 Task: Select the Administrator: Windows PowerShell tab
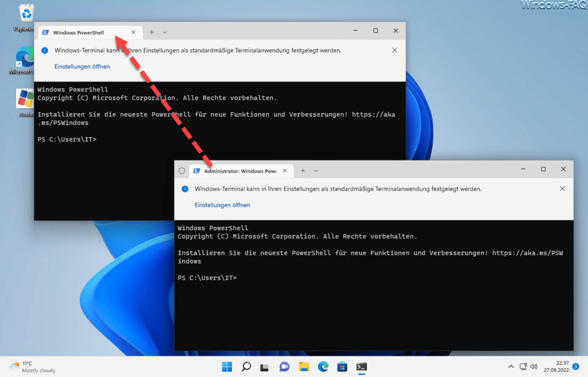point(241,171)
